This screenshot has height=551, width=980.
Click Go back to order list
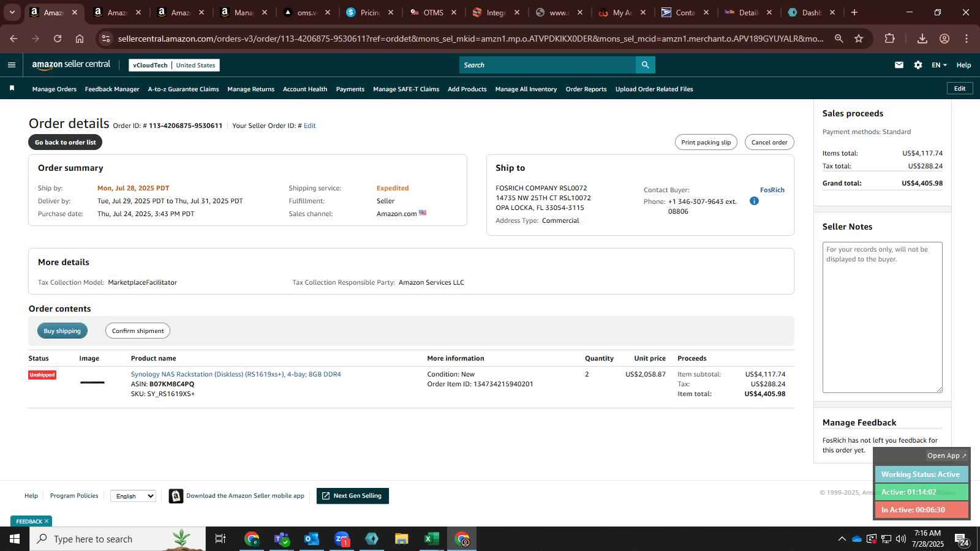tap(65, 142)
